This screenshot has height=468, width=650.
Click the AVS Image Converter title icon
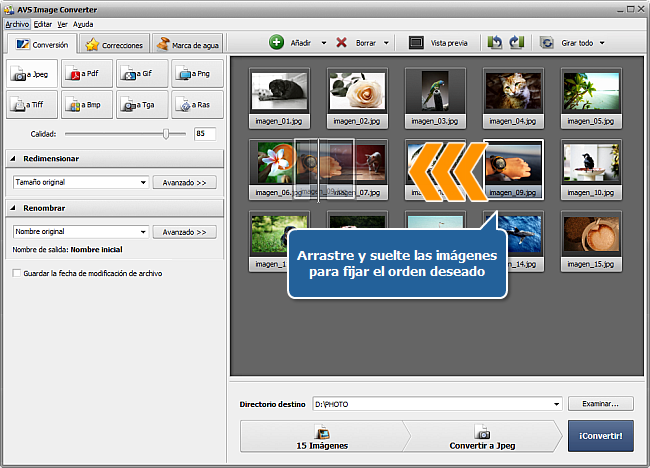click(9, 10)
